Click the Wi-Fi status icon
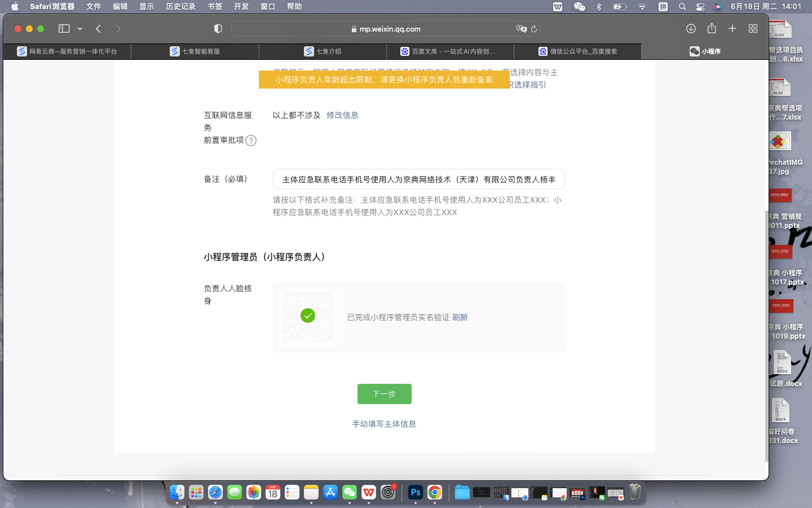 click(642, 7)
